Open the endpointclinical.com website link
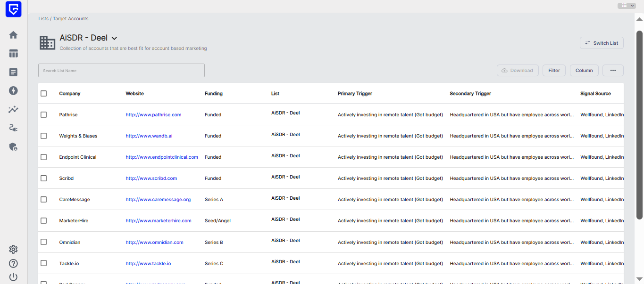 pos(162,157)
